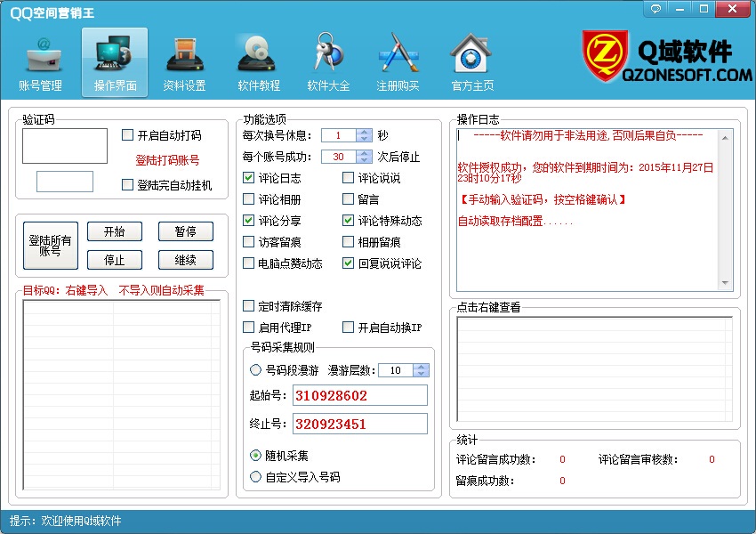The width and height of the screenshot is (756, 534).
Task: Click inside the 目标QQ list box
Action: tap(122, 394)
